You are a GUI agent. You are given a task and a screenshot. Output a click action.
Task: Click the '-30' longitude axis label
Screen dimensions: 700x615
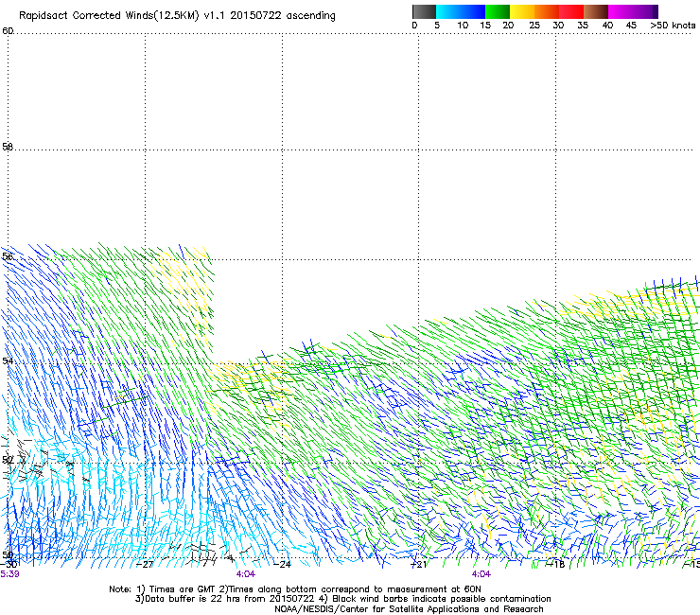[9, 564]
